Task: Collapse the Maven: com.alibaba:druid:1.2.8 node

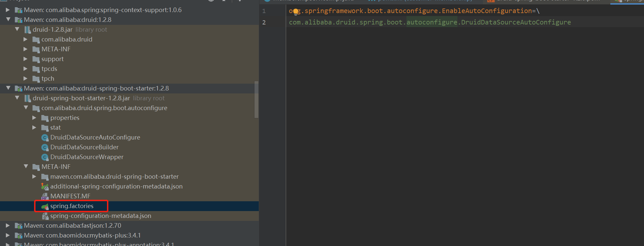Action: [8, 20]
